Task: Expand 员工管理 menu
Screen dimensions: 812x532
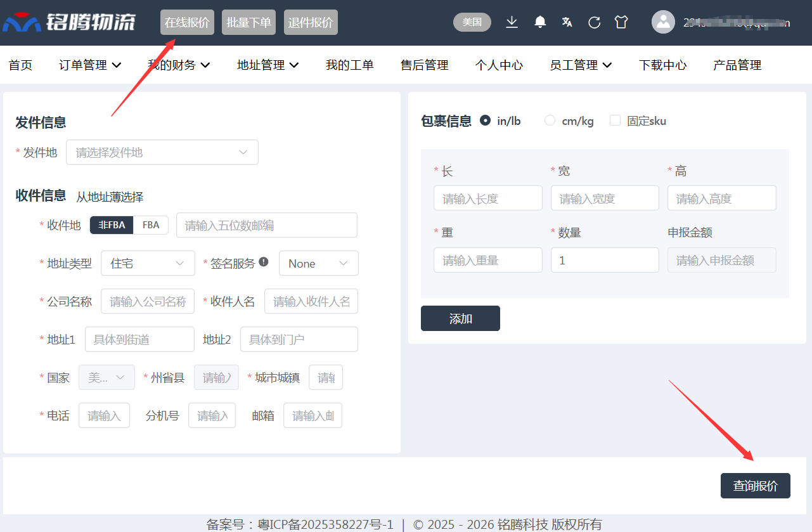Action: coord(581,65)
